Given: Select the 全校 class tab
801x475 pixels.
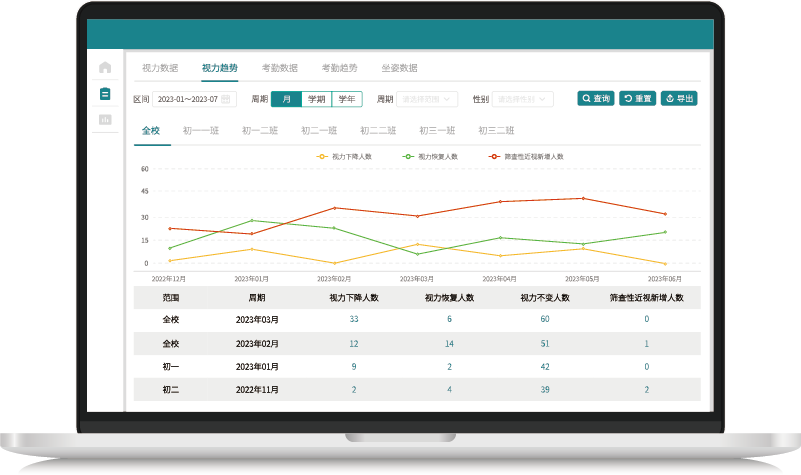Looking at the screenshot, I should (x=151, y=131).
